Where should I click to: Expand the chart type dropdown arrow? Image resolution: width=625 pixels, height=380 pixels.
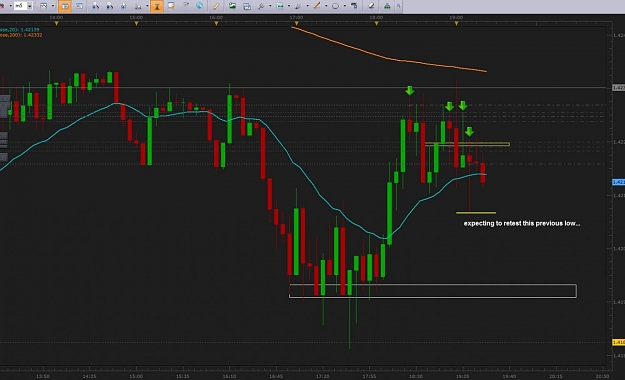click(53, 6)
